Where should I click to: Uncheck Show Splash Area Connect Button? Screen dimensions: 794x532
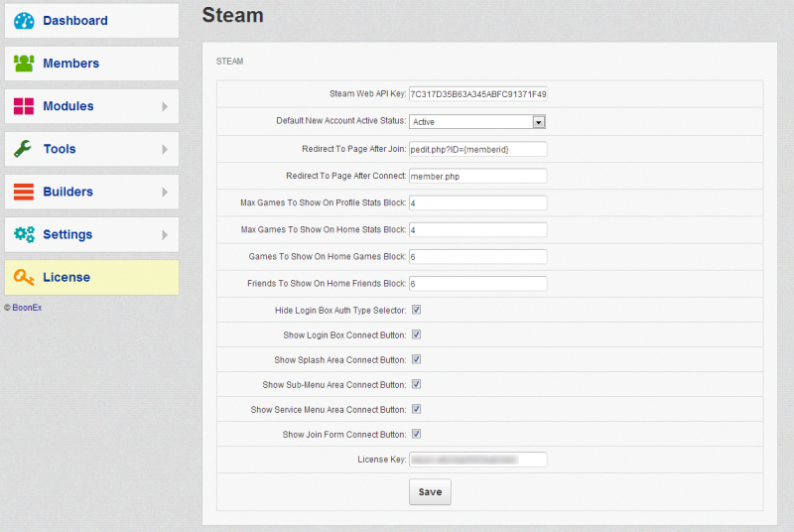coord(417,360)
